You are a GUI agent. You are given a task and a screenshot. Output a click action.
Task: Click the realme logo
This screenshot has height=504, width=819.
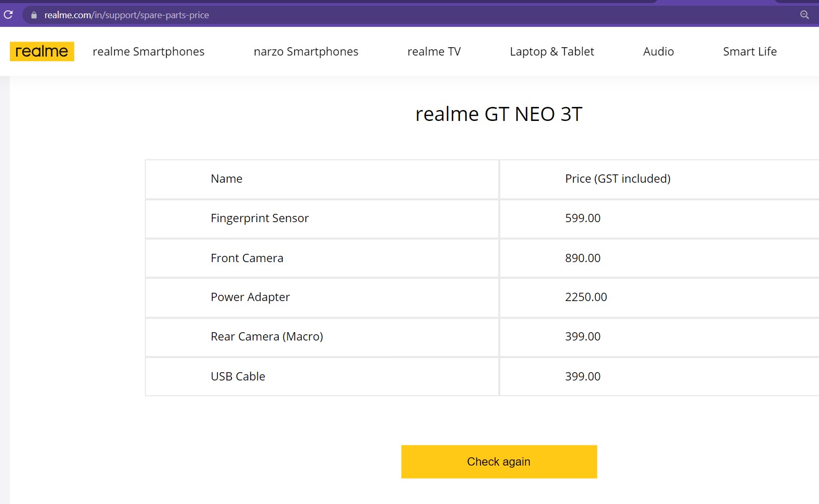pos(42,51)
